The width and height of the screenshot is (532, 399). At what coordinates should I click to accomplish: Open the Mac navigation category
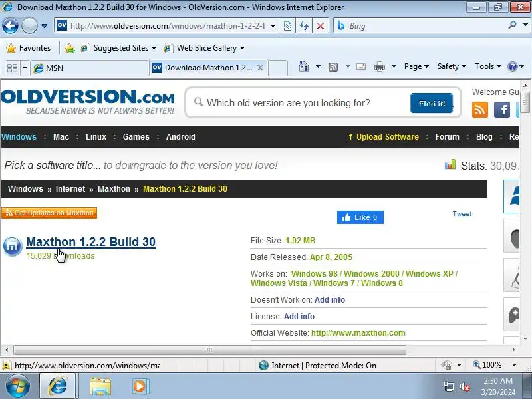click(x=61, y=137)
